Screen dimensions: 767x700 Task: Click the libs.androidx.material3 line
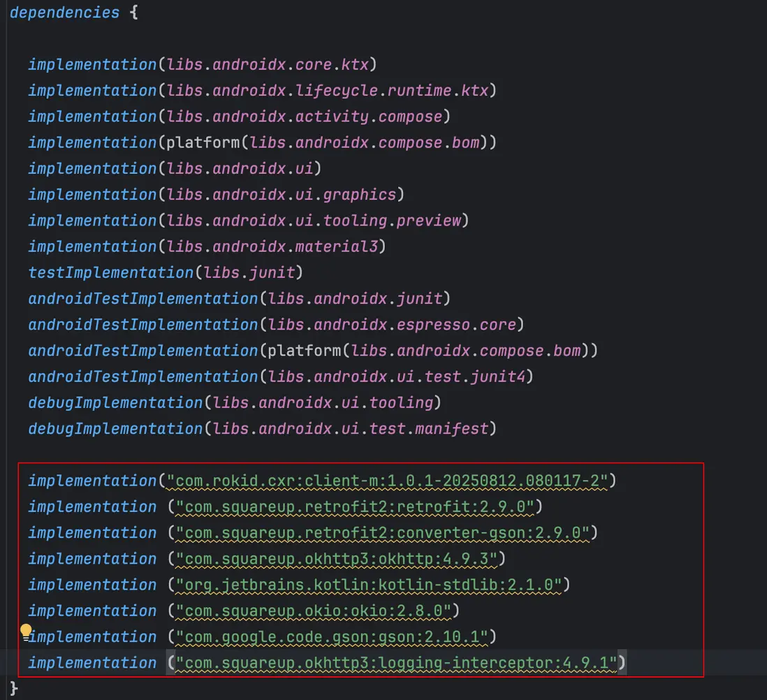tap(207, 246)
